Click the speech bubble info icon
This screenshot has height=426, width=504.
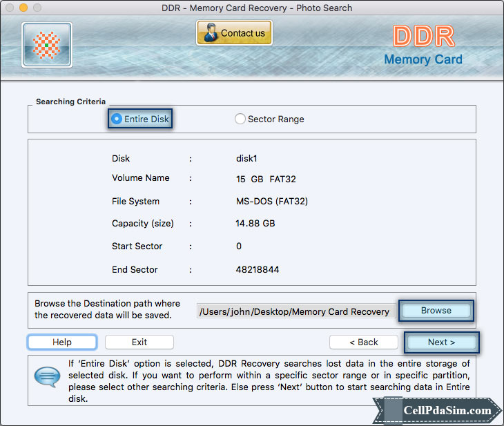[x=47, y=377]
